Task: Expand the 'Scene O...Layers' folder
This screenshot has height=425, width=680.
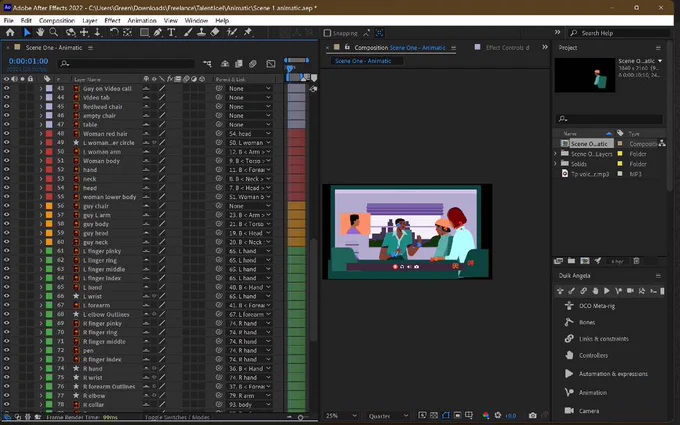Action: (556, 154)
